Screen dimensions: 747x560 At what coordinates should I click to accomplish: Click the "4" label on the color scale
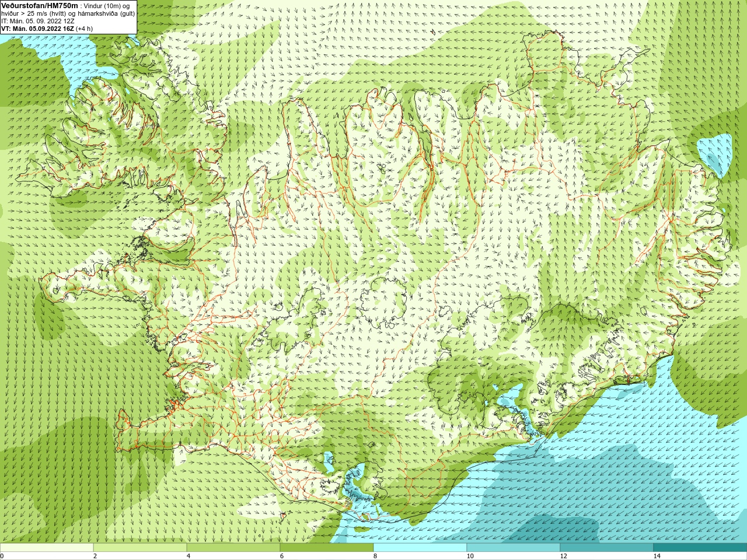tap(189, 556)
